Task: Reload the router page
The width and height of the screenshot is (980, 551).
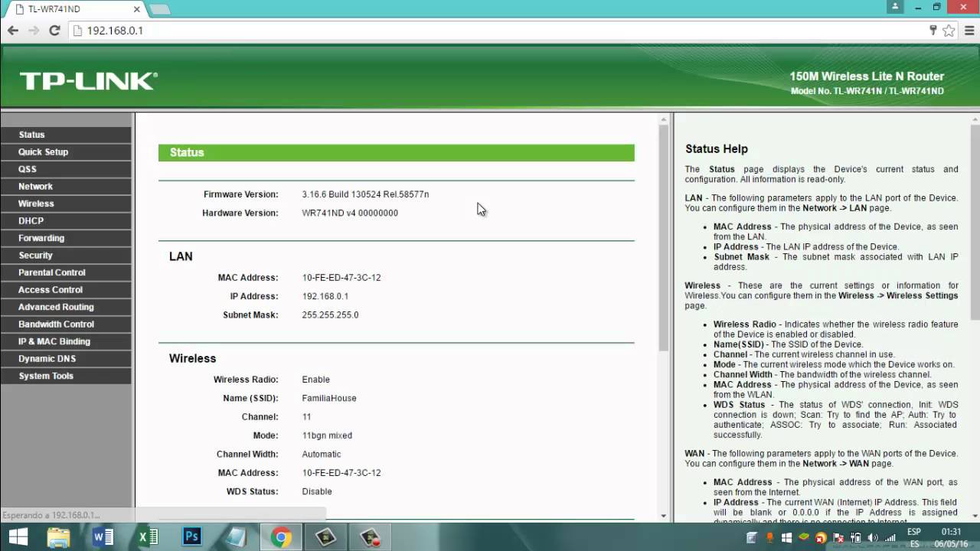Action: pos(54,31)
